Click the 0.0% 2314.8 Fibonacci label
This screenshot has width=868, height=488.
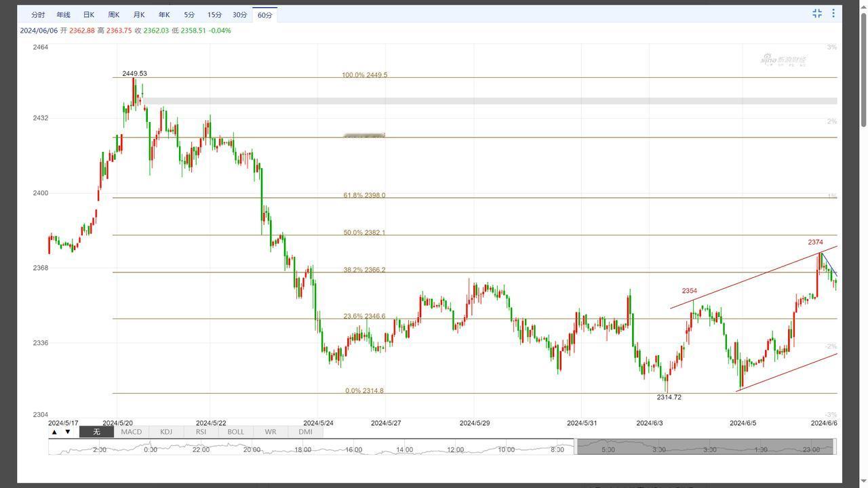[x=364, y=390]
